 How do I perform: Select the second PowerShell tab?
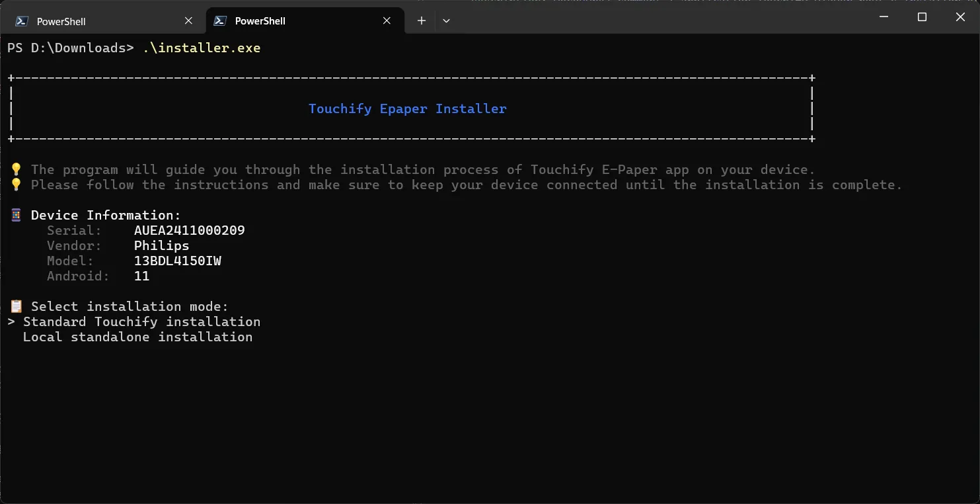pyautogui.click(x=304, y=21)
